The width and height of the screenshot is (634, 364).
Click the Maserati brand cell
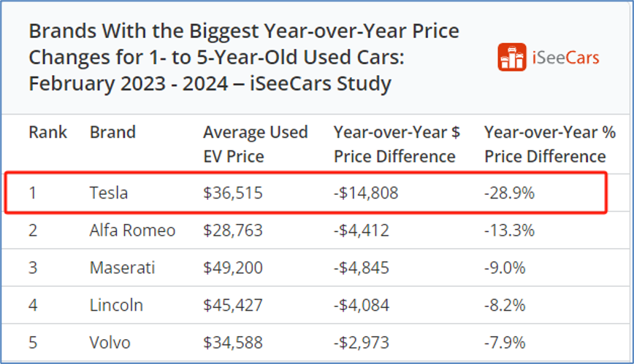point(122,268)
